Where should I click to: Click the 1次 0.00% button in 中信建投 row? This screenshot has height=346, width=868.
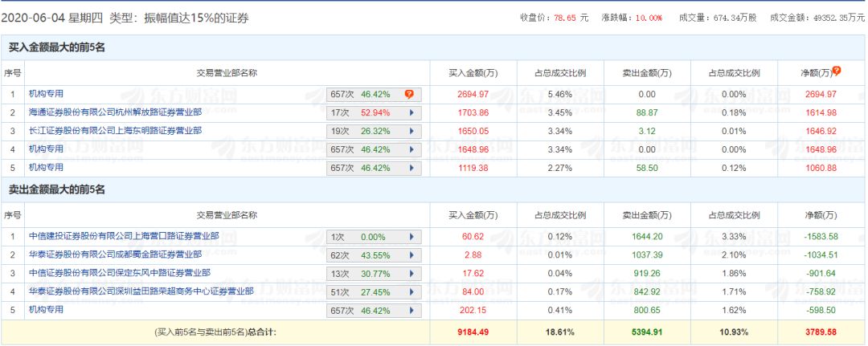[374, 237]
